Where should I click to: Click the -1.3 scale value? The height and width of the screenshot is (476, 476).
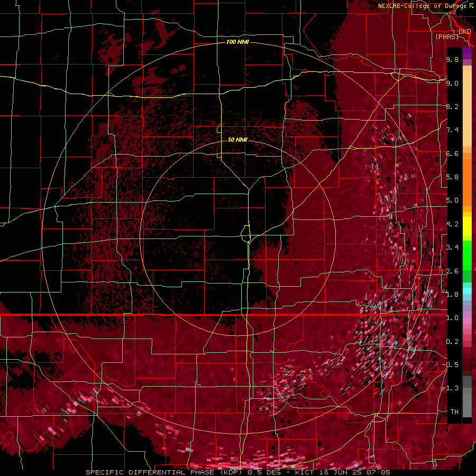coord(451,388)
